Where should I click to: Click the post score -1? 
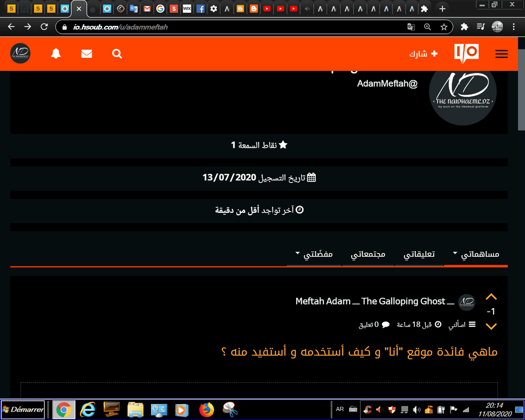[x=491, y=311]
